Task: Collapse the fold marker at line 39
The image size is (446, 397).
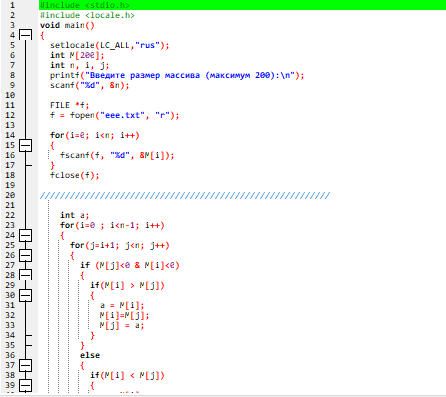Action: [x=26, y=385]
